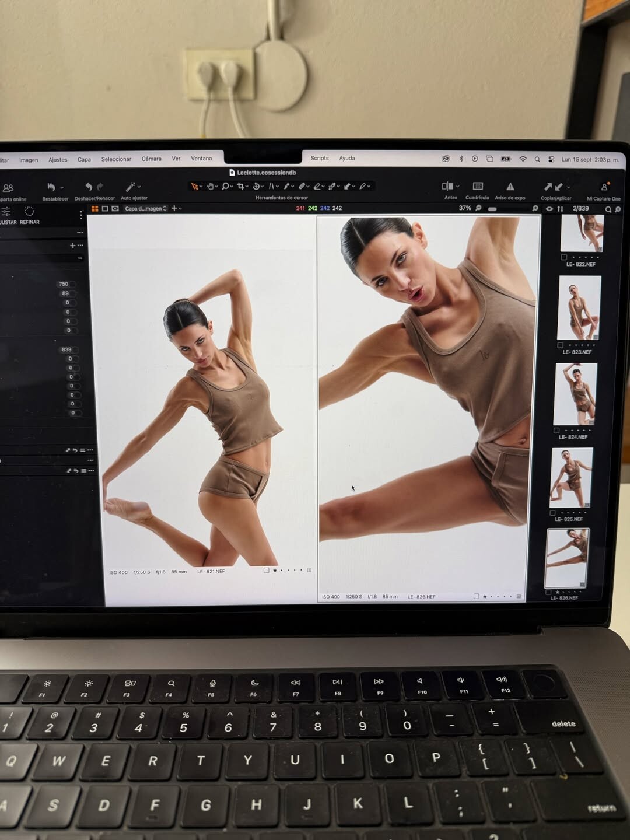Image resolution: width=630 pixels, height=840 pixels.
Task: Expand the plus add-layer dropdown arrow
Action: coord(180,209)
